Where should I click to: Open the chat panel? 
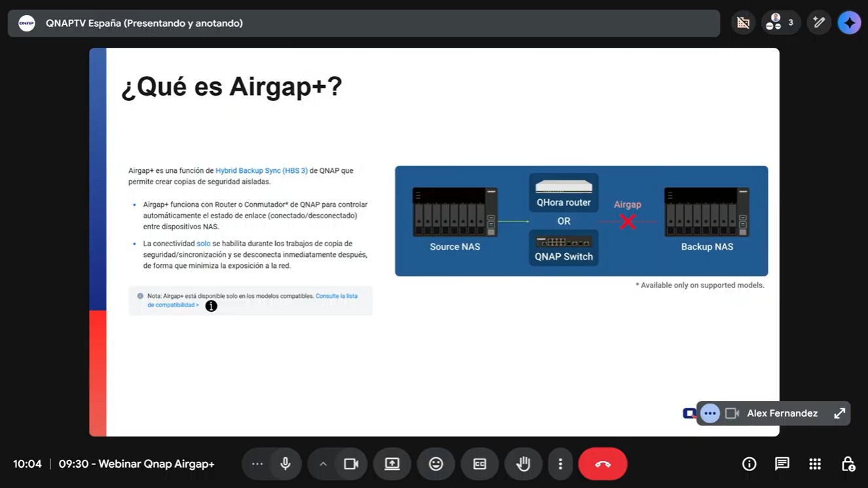[782, 464]
